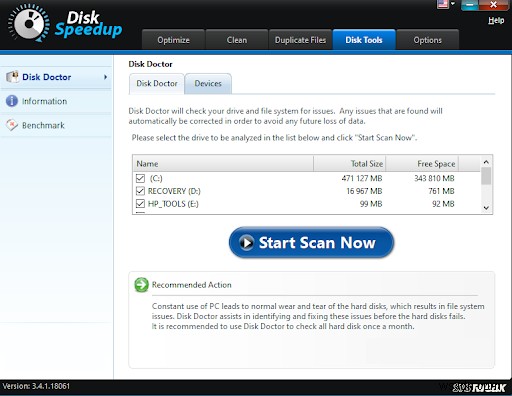The image size is (512, 396).
Task: Switch to the Optimize tab
Action: tap(173, 40)
